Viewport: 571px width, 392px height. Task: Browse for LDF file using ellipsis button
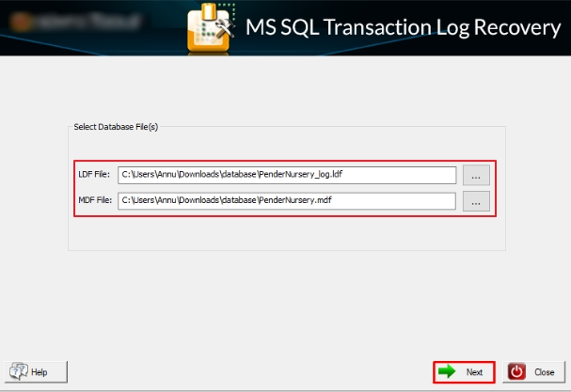click(x=476, y=175)
